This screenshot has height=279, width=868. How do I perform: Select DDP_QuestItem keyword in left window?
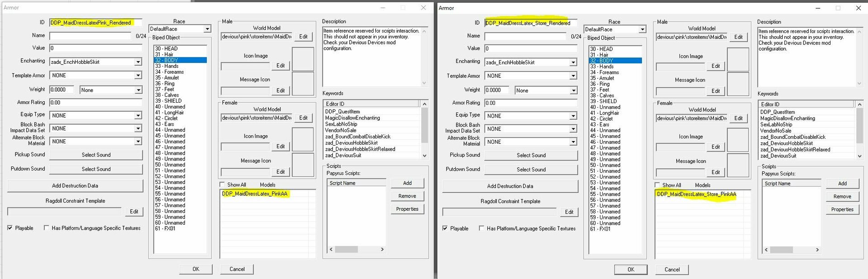[342, 112]
